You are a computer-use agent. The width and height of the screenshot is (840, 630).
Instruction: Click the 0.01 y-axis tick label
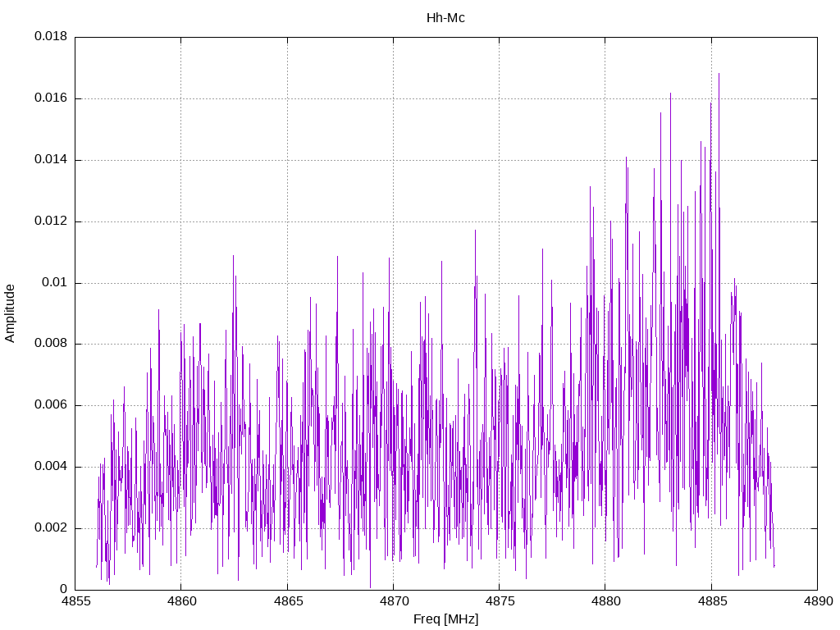click(54, 283)
